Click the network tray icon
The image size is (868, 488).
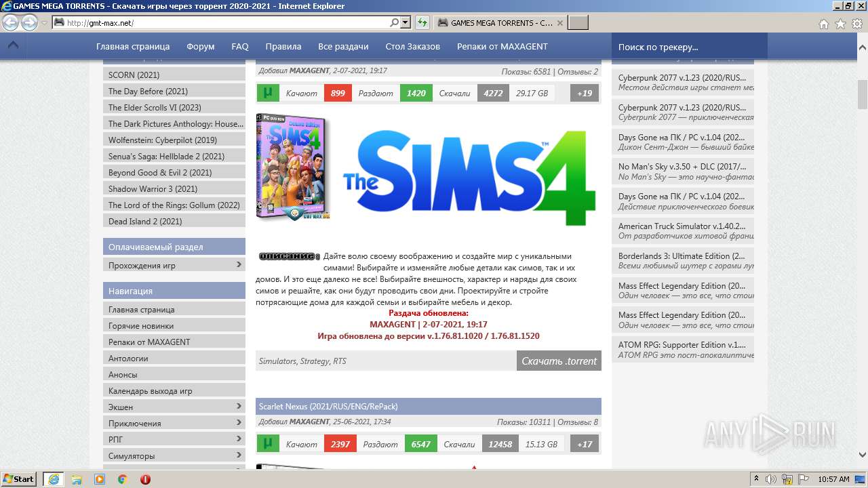[787, 479]
